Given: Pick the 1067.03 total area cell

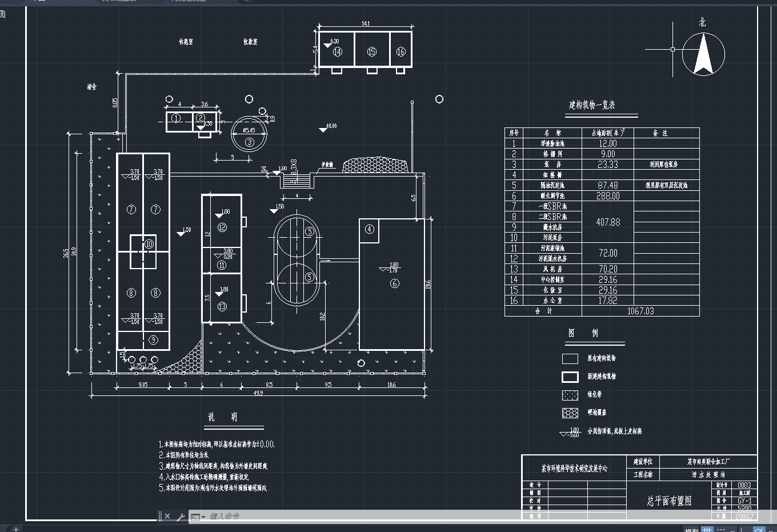Looking at the screenshot, I should click(640, 311).
